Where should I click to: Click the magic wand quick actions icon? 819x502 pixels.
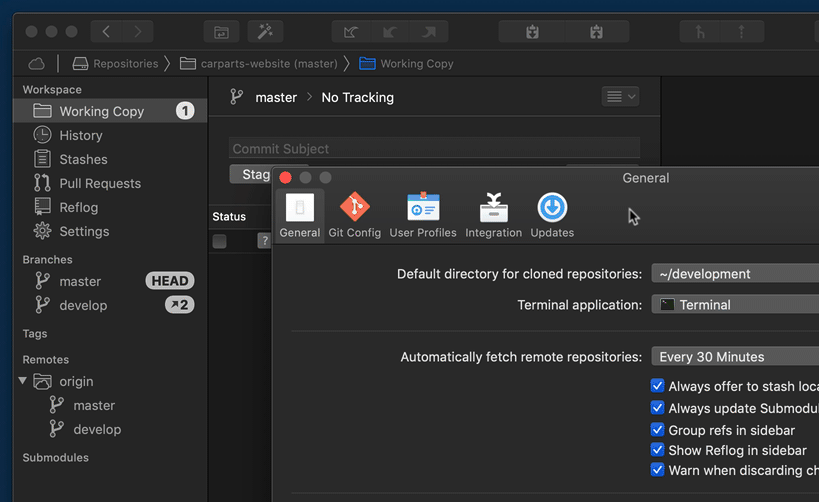265,32
